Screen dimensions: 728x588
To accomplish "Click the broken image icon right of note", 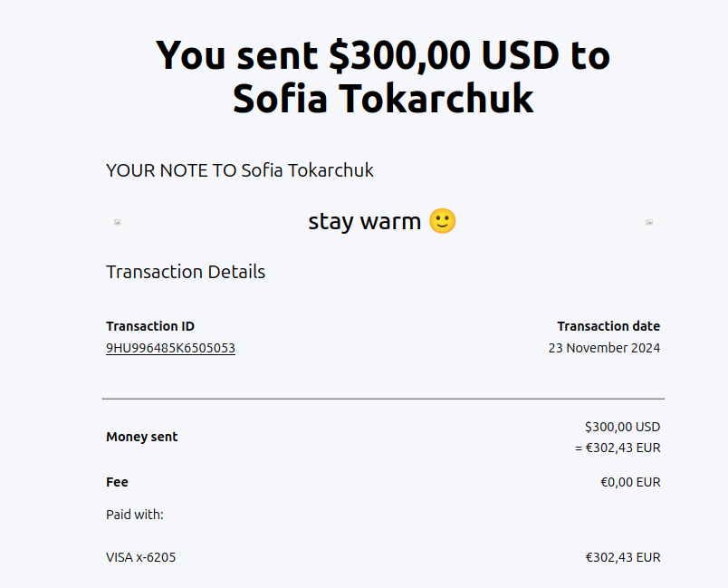I will [x=649, y=222].
